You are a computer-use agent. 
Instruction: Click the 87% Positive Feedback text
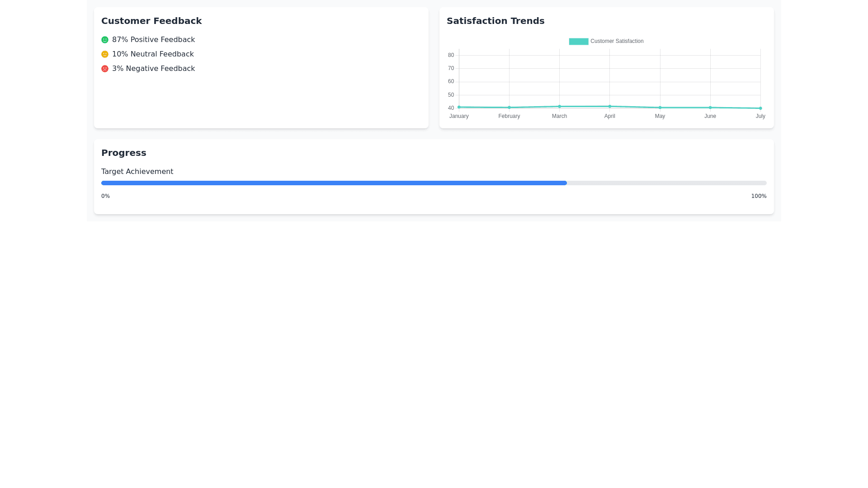[153, 40]
